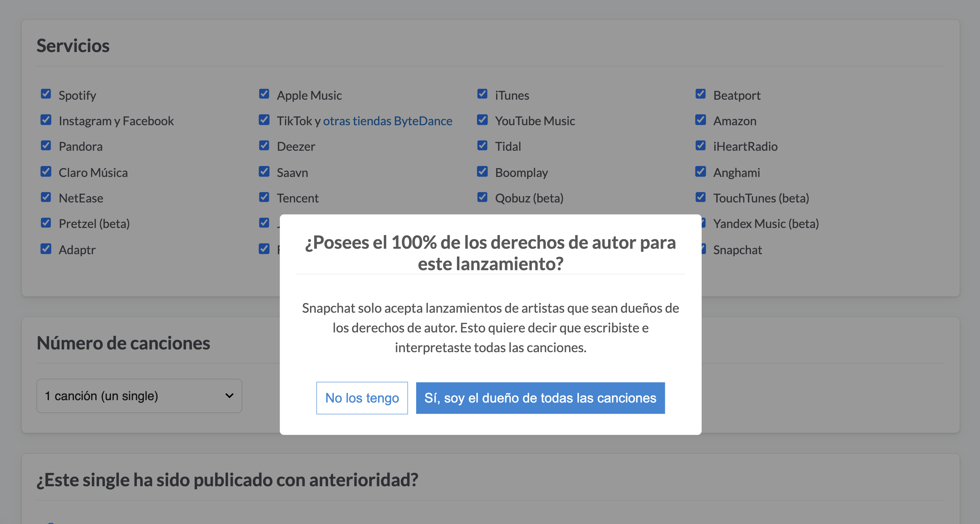This screenshot has height=524, width=980.
Task: Click the Claro Música label text
Action: tap(93, 173)
